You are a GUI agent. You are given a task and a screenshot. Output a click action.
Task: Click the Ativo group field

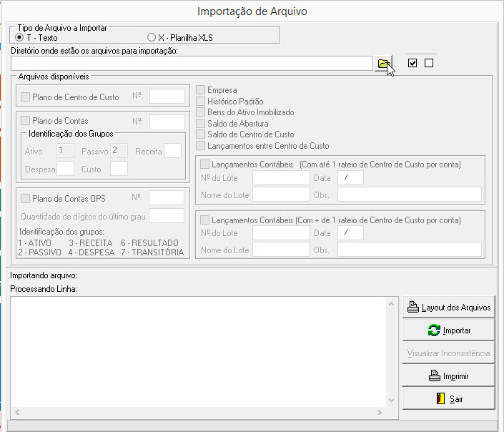65,150
